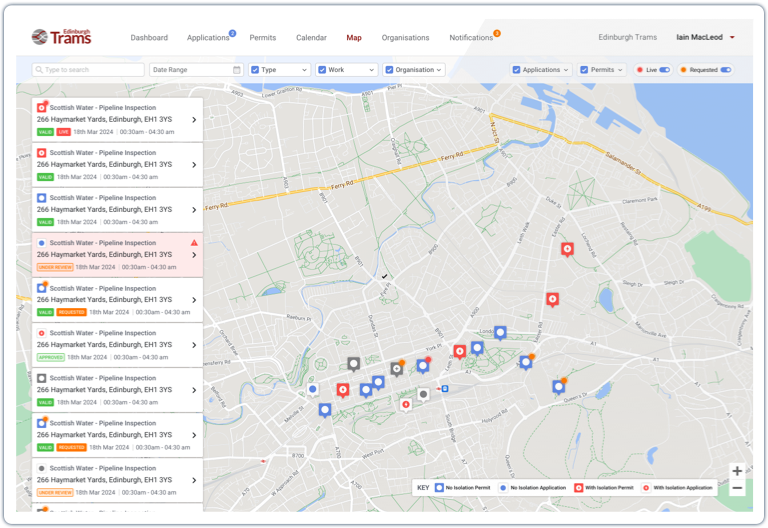The height and width of the screenshot is (528, 768).
Task: Select the white map marker with red icon
Action: 406,405
